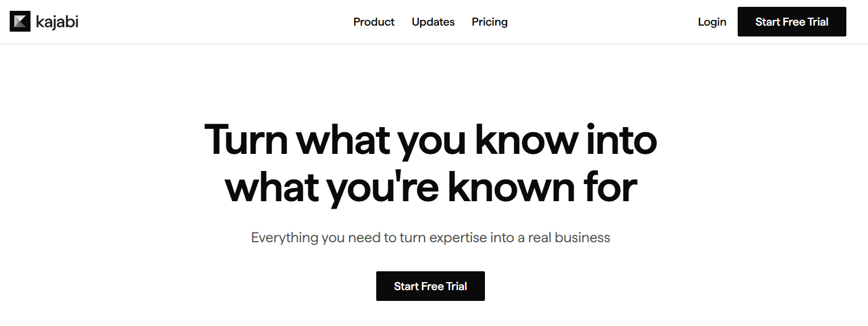
Task: Click the Kajabi square logo icon
Action: click(x=20, y=22)
